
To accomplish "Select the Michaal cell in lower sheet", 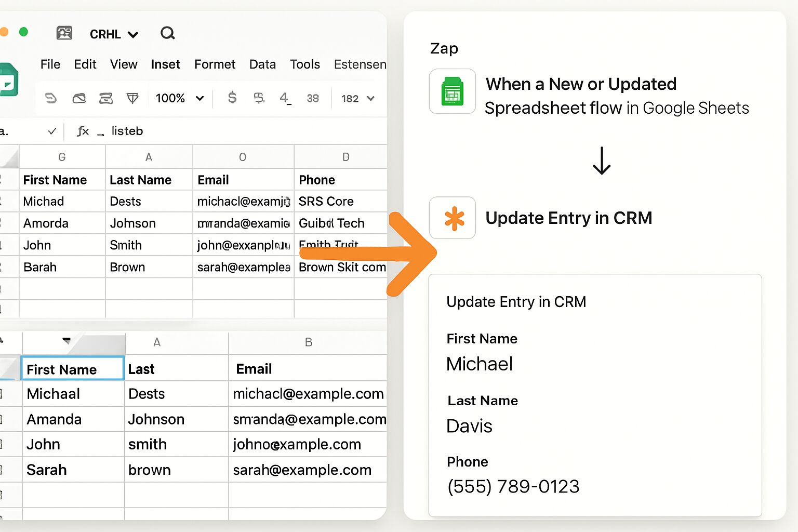I will point(73,394).
